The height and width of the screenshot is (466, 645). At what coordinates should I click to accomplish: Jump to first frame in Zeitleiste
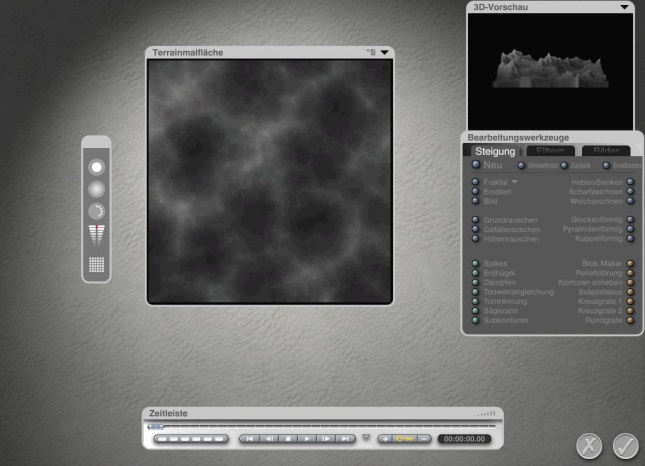(249, 439)
